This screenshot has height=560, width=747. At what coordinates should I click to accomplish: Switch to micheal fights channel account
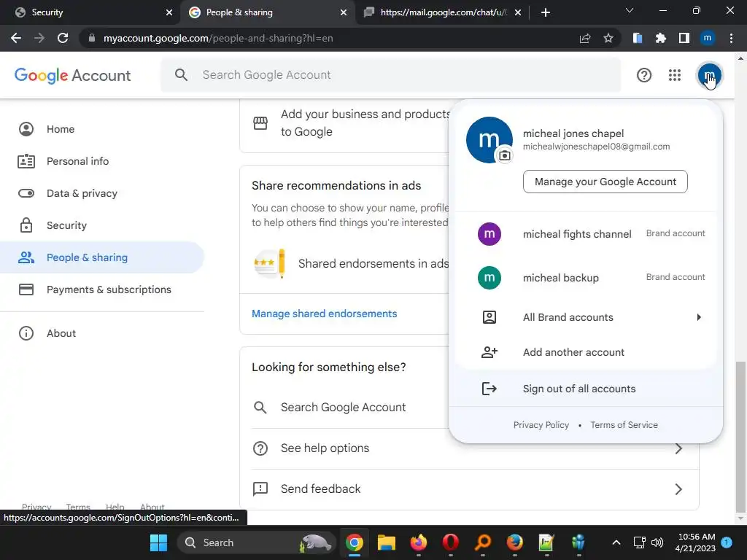[586, 234]
